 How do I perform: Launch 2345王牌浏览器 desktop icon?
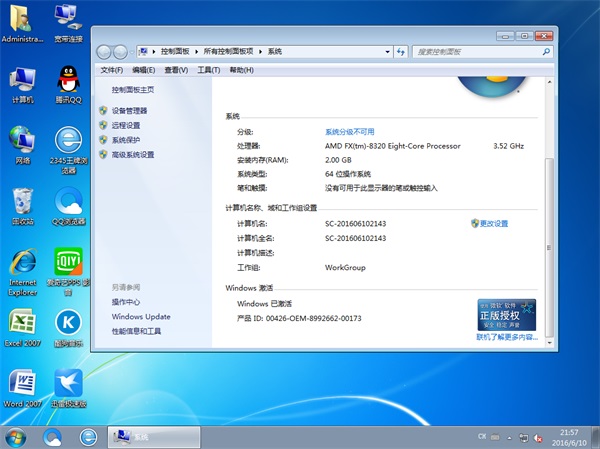click(68, 150)
